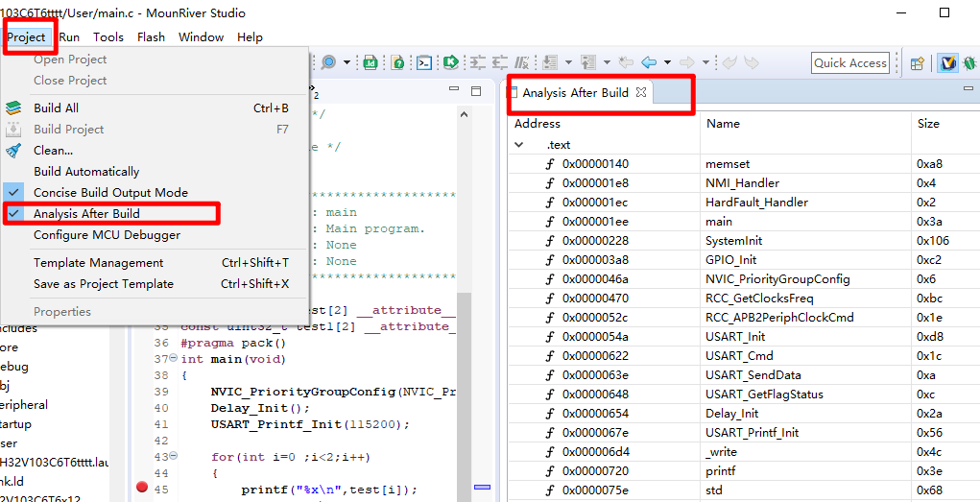
Task: Click the Clean broom icon
Action: 13,151
